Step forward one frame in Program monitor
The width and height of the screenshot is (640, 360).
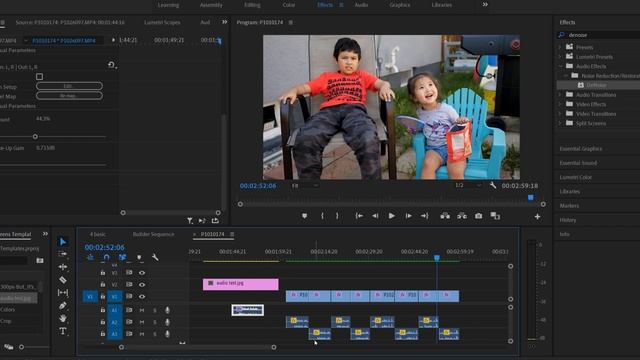click(408, 216)
